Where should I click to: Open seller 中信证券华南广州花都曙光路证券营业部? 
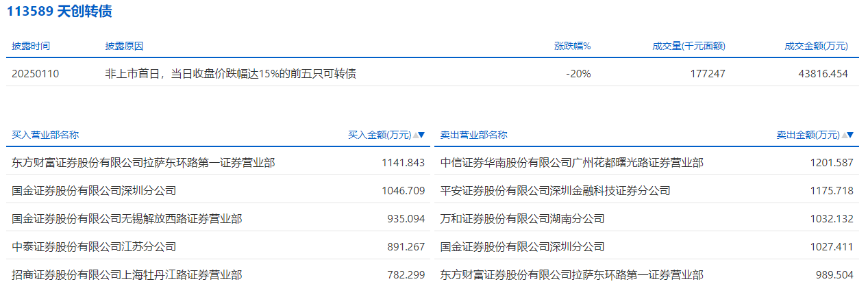point(572,163)
